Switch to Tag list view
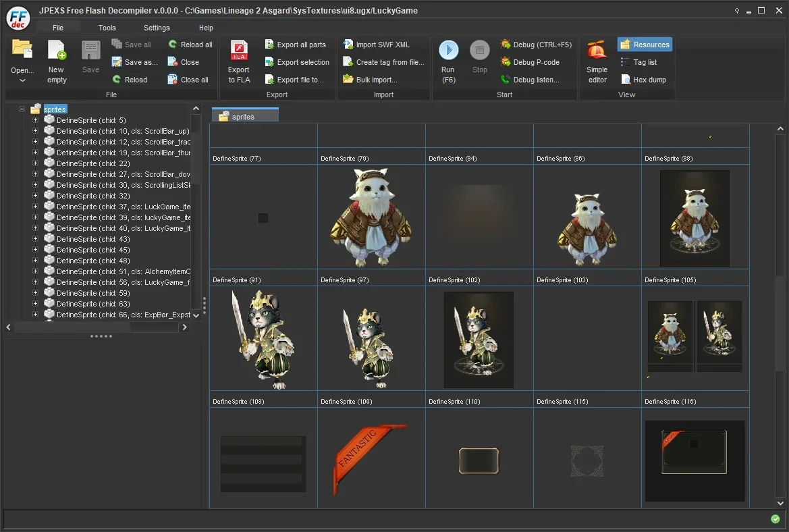 point(638,62)
